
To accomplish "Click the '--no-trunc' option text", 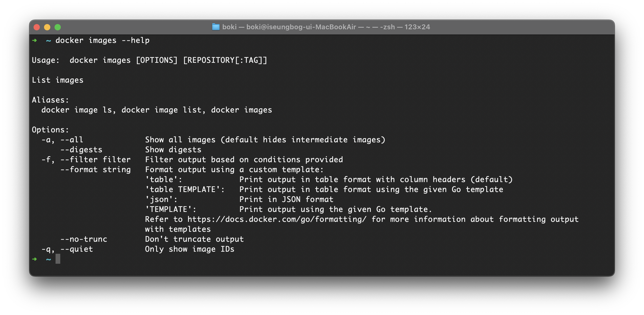I will 84,239.
